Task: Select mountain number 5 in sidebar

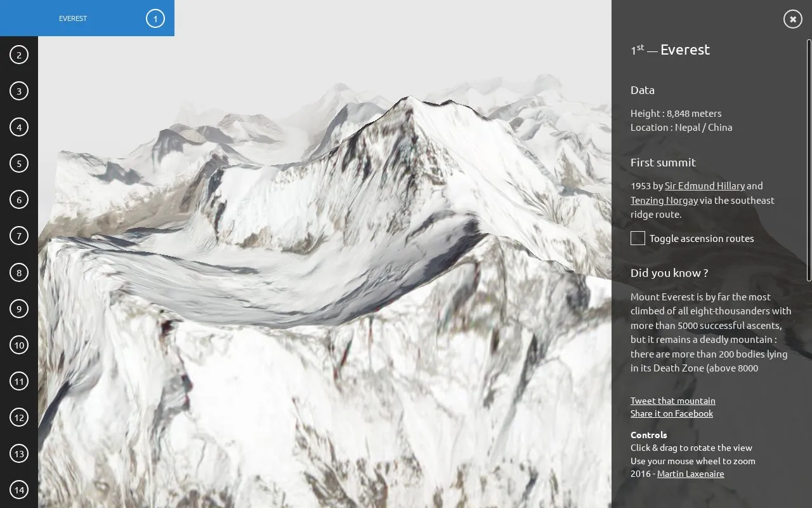Action: pos(19,163)
